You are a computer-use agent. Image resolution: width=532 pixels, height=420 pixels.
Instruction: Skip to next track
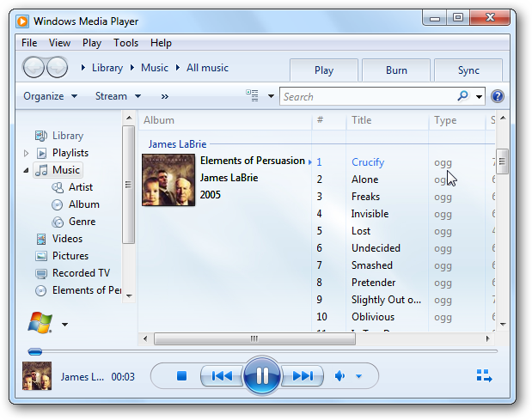[x=303, y=375]
